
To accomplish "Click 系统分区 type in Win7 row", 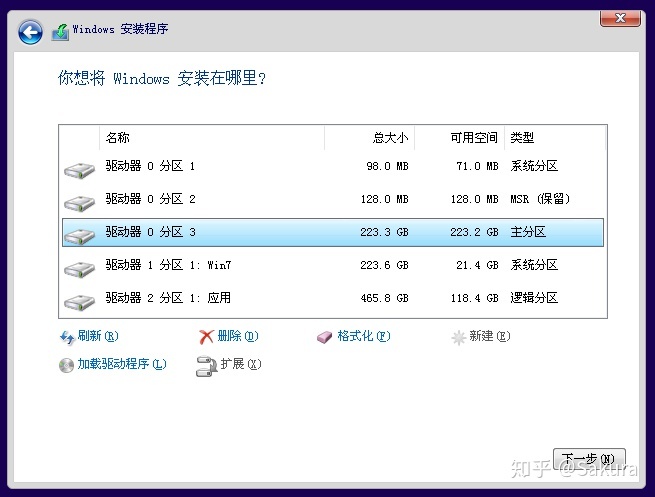I will click(534, 265).
